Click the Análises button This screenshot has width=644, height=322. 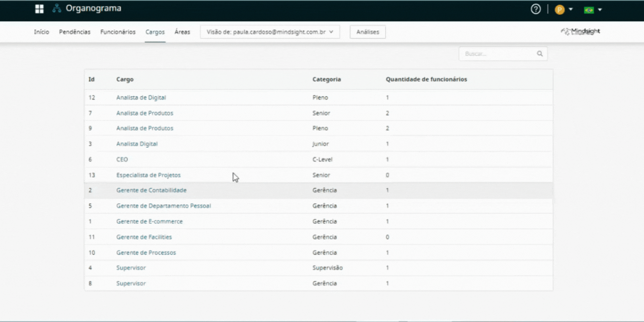(368, 32)
